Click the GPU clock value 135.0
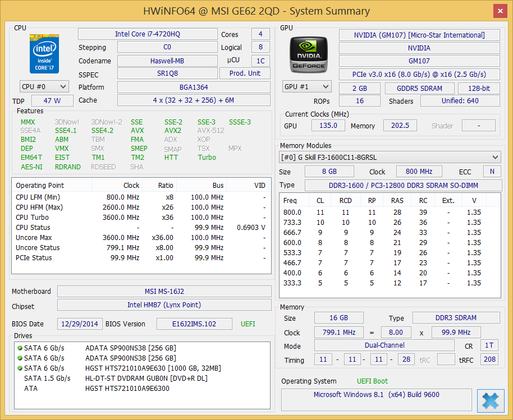 pos(328,126)
